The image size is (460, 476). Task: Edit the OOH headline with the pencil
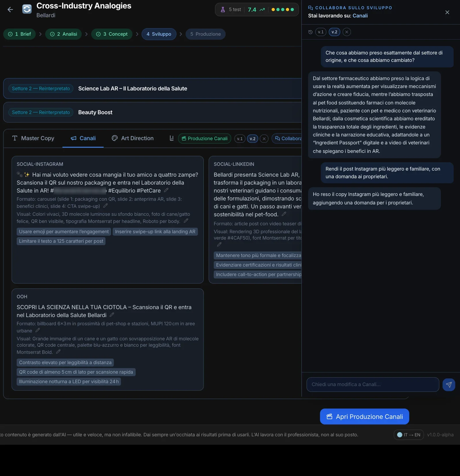tap(112, 315)
